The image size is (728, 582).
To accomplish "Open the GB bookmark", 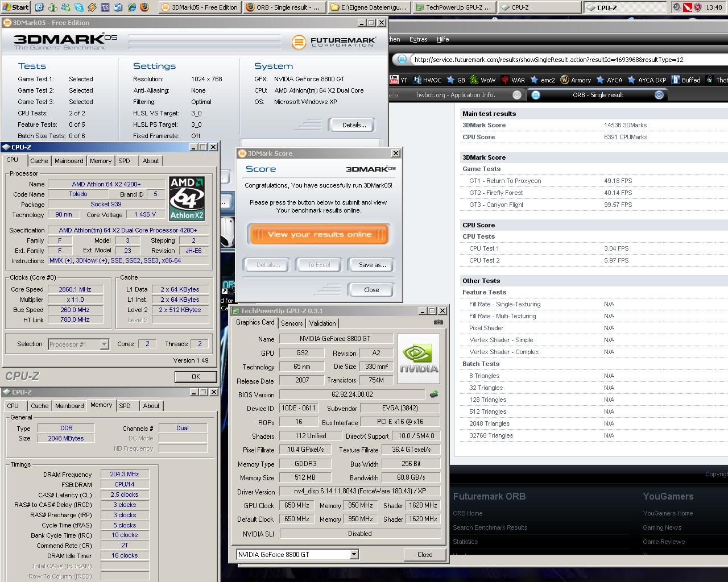I will [x=456, y=80].
